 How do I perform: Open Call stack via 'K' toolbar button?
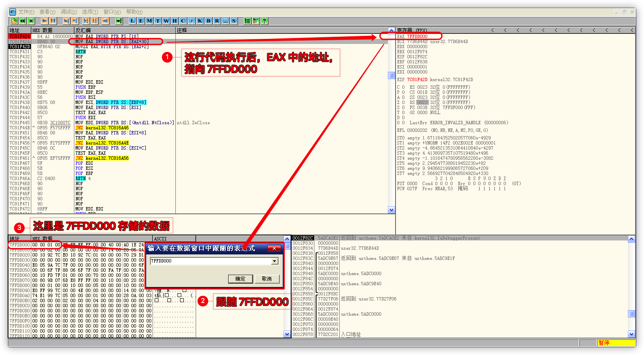(x=200, y=21)
